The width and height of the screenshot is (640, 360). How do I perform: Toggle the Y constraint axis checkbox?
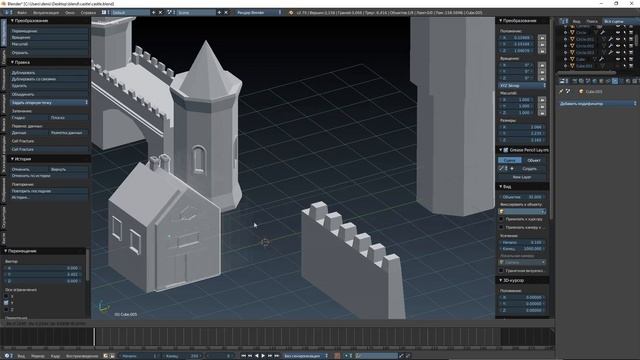point(6,303)
